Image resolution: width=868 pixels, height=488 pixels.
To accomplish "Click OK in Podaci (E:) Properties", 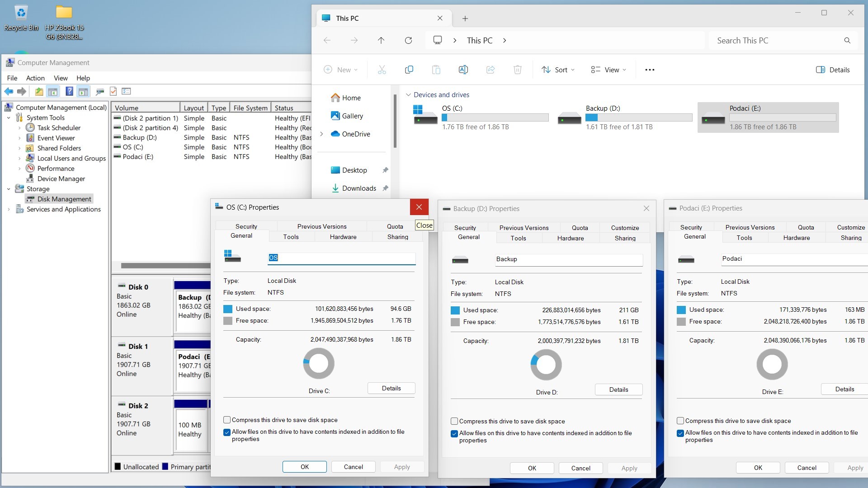I will (x=758, y=468).
